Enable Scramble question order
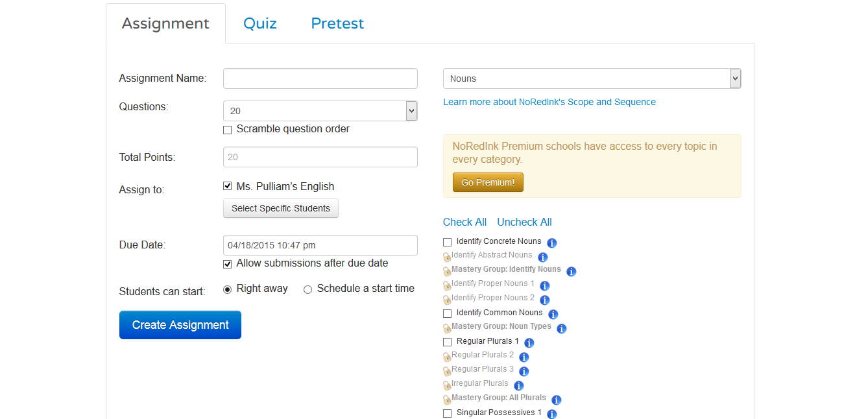 tap(227, 130)
